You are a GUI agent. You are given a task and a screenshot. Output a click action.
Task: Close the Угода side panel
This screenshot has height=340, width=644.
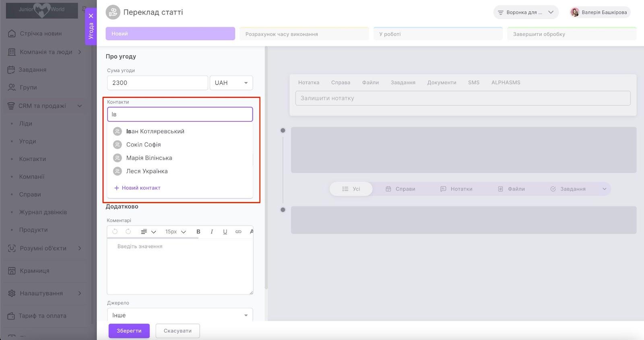tap(91, 16)
